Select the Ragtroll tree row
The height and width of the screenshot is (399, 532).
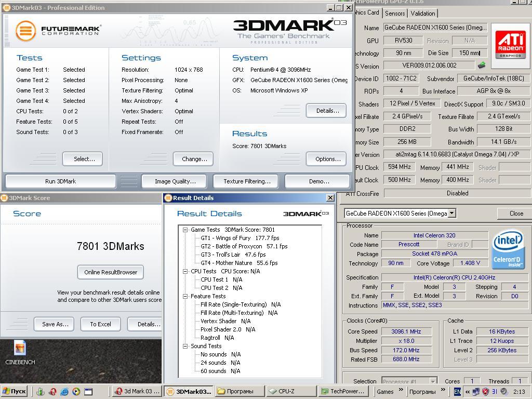coord(217,338)
